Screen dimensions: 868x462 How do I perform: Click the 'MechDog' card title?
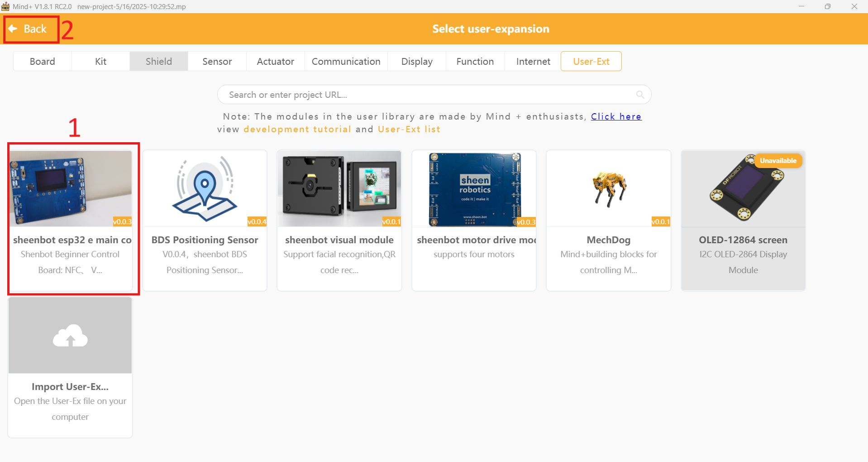[x=609, y=240]
